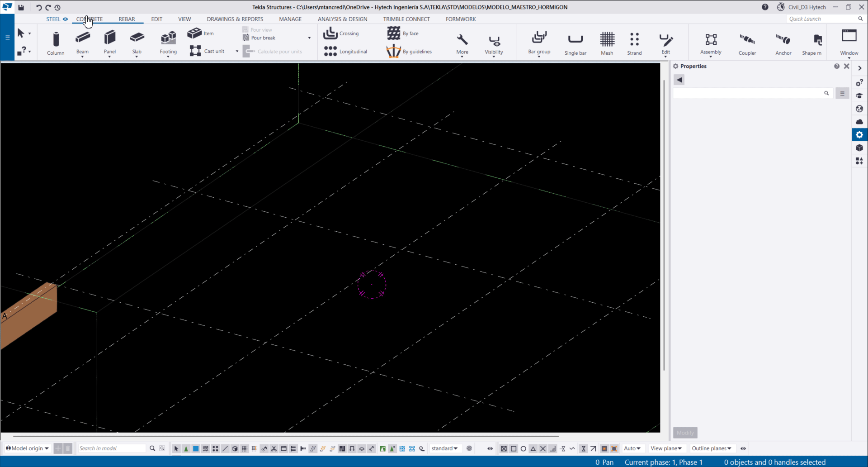The height and width of the screenshot is (467, 868).
Task: Open the Assembly tool
Action: pos(710,43)
